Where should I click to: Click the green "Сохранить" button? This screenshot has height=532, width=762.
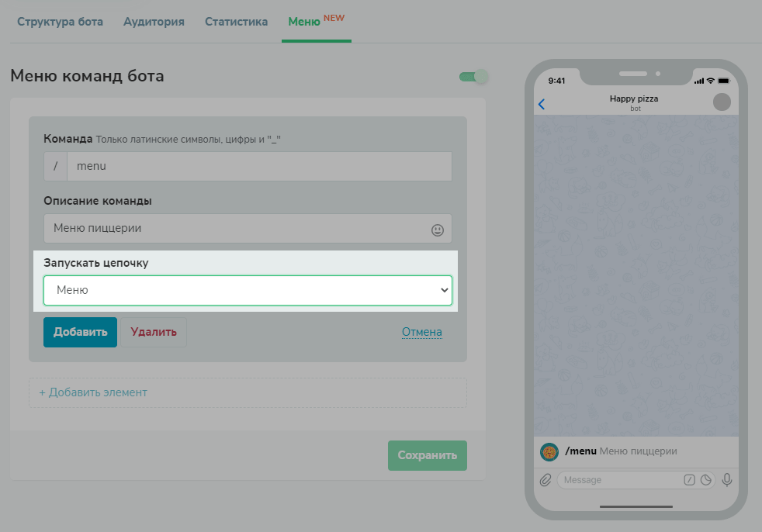click(427, 455)
